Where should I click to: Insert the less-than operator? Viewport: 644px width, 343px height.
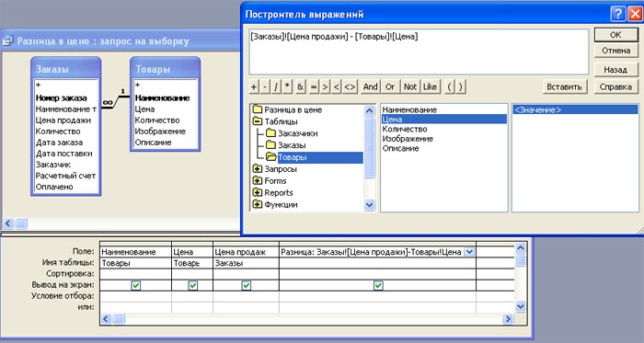(337, 86)
